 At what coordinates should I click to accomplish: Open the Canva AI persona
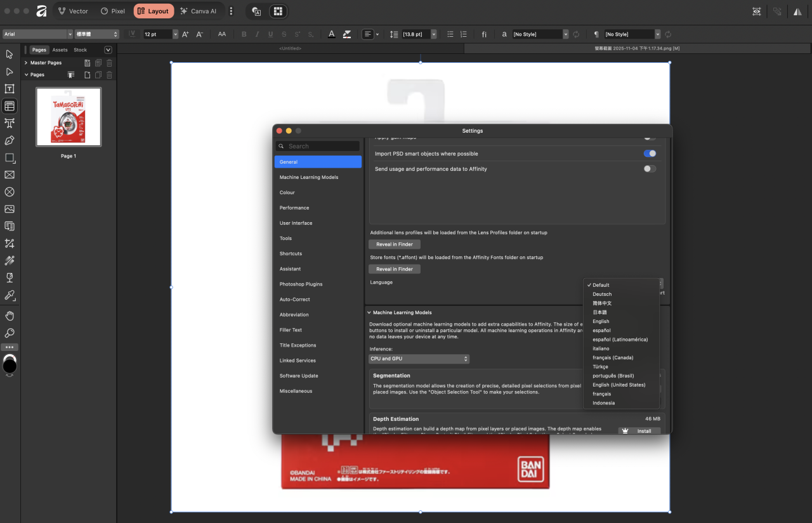pos(198,11)
